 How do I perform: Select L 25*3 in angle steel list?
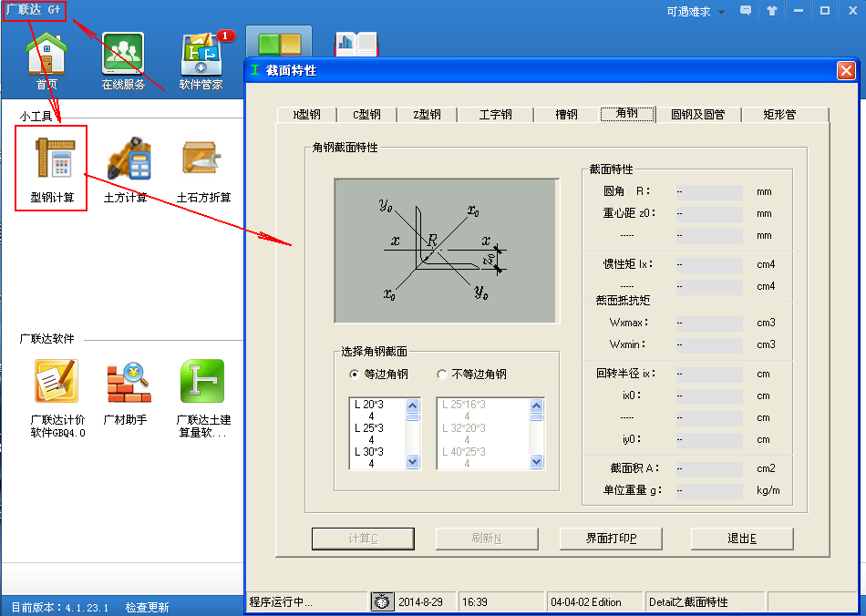(x=369, y=428)
